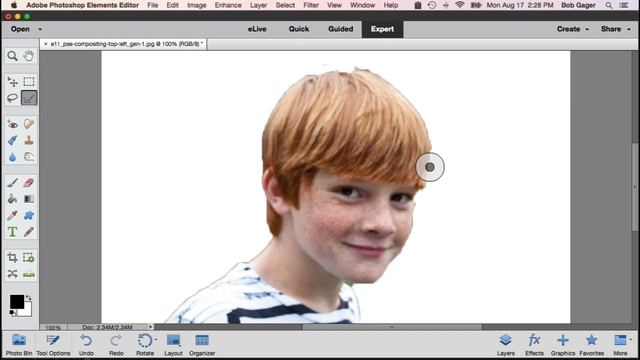This screenshot has height=360, width=640.
Task: Select the Pencil tool
Action: tap(29, 232)
